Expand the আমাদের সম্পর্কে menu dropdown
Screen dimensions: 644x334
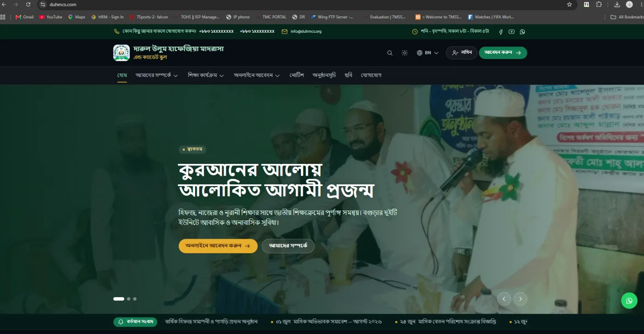pyautogui.click(x=156, y=75)
